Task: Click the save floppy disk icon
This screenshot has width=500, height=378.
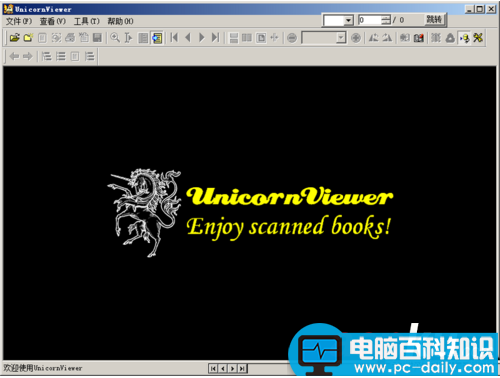Action: (x=97, y=38)
